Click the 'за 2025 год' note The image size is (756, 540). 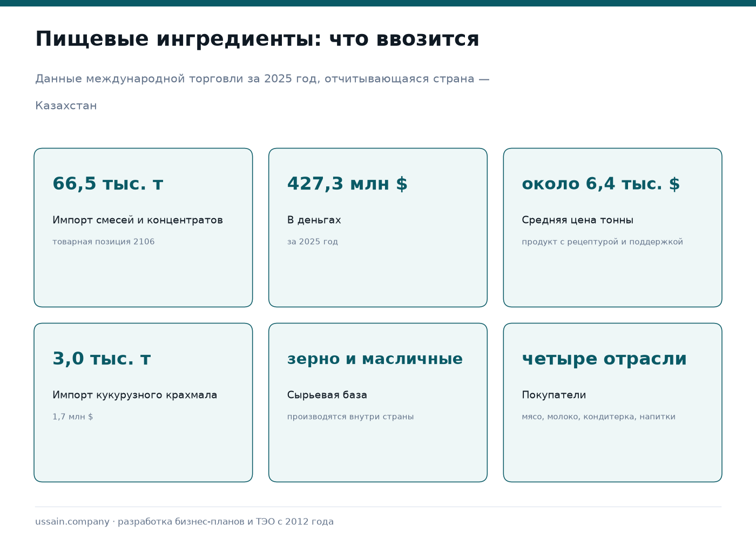click(x=313, y=242)
